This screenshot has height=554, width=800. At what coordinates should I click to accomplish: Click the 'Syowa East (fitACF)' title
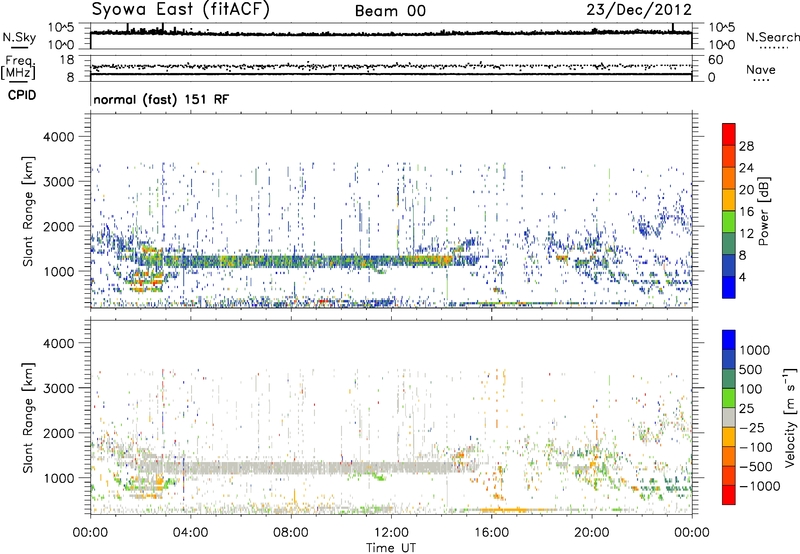(180, 9)
